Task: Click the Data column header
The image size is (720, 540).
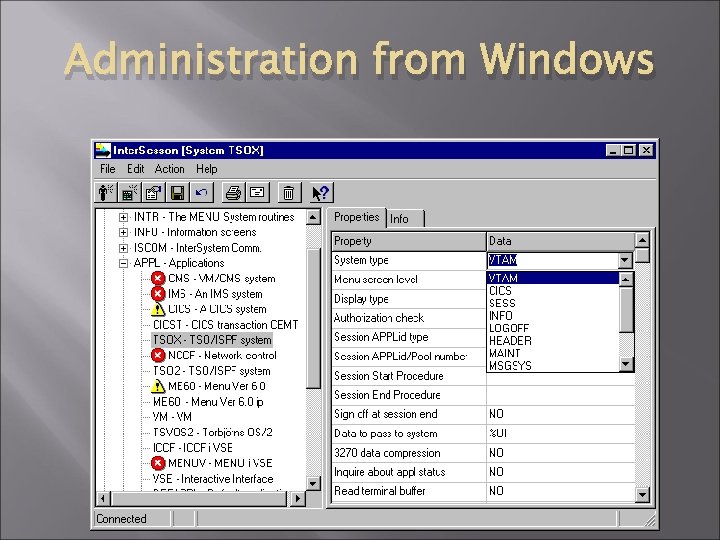Action: [561, 241]
